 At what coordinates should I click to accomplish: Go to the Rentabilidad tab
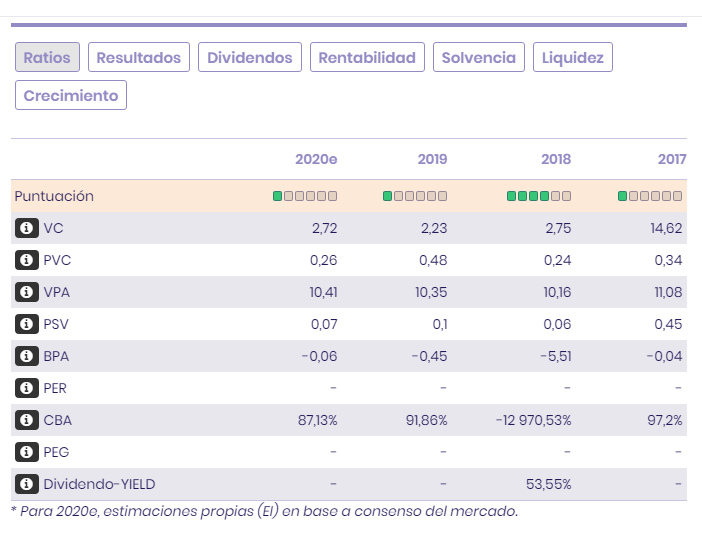pyautogui.click(x=367, y=57)
